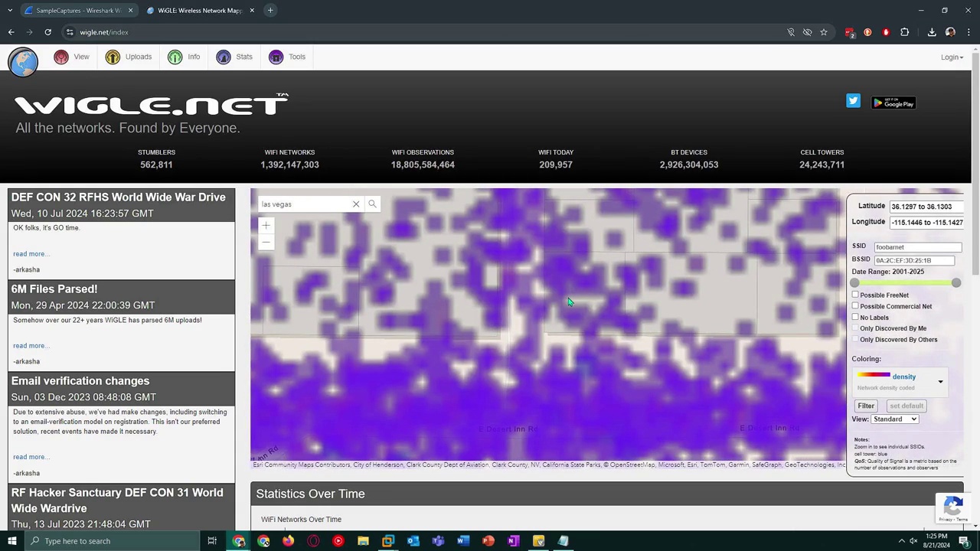This screenshot has height=551, width=980.
Task: Reload the wigle.net page
Action: 47,32
